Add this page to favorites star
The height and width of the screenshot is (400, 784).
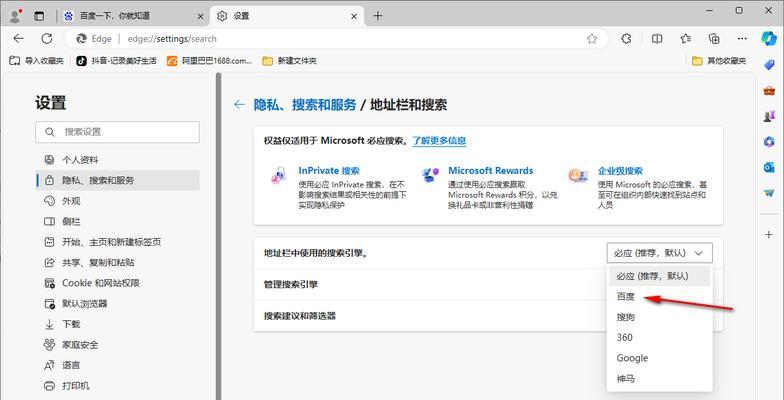tap(592, 38)
